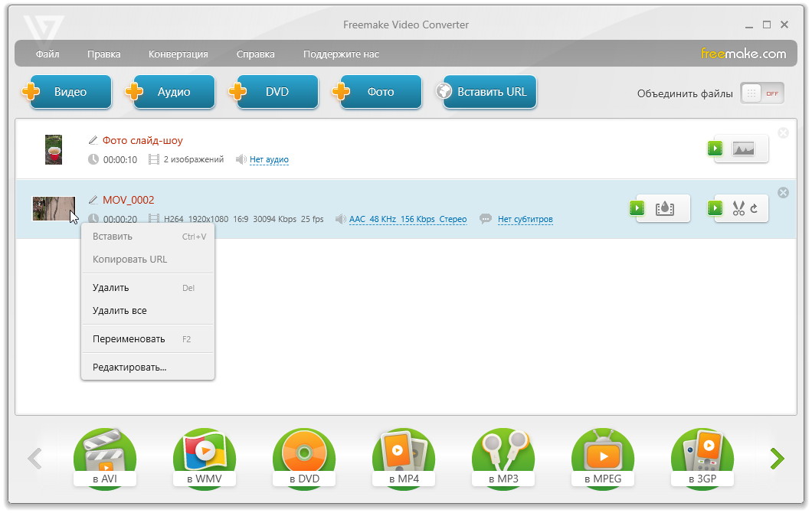The image size is (812, 513).
Task: Click the slideshow duration 00:00:10
Action: pyautogui.click(x=120, y=160)
